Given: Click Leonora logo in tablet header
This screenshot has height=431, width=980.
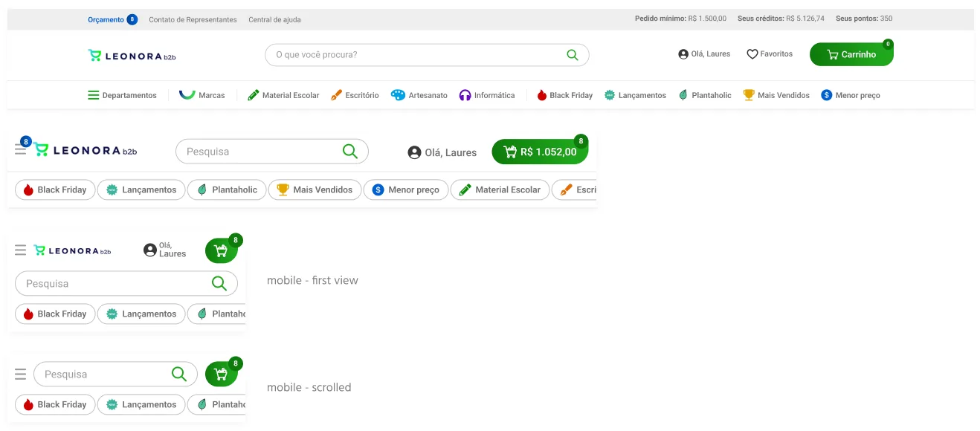Looking at the screenshot, I should pos(86,150).
